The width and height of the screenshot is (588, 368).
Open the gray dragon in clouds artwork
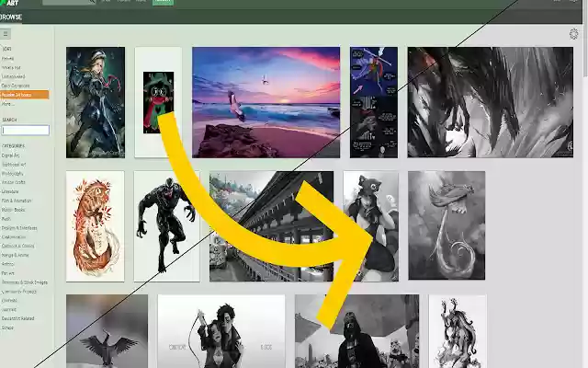tap(447, 225)
